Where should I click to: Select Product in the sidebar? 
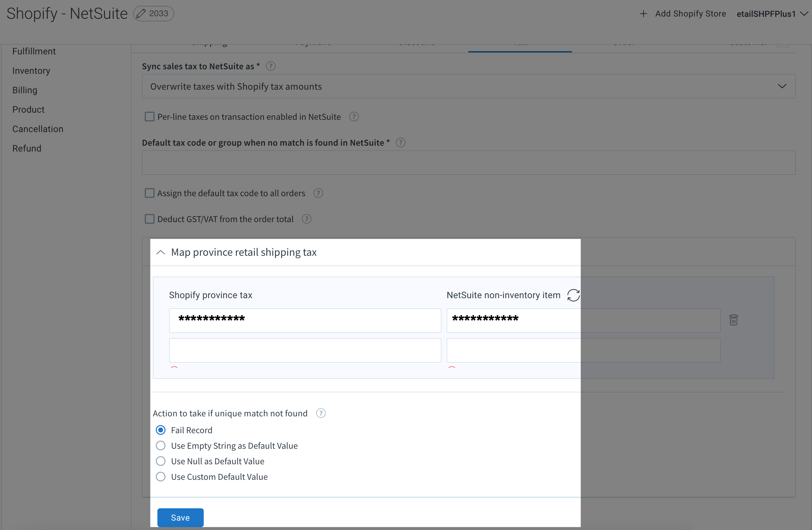click(28, 109)
